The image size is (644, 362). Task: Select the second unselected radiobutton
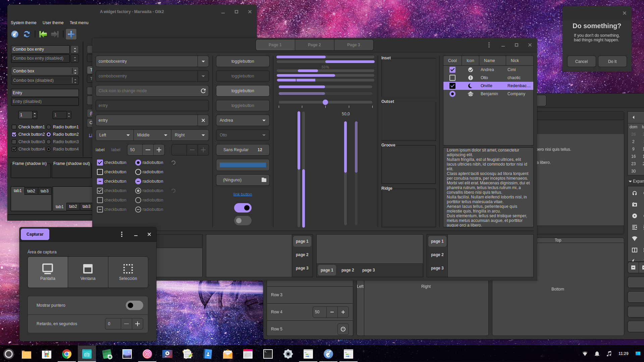pyautogui.click(x=138, y=172)
